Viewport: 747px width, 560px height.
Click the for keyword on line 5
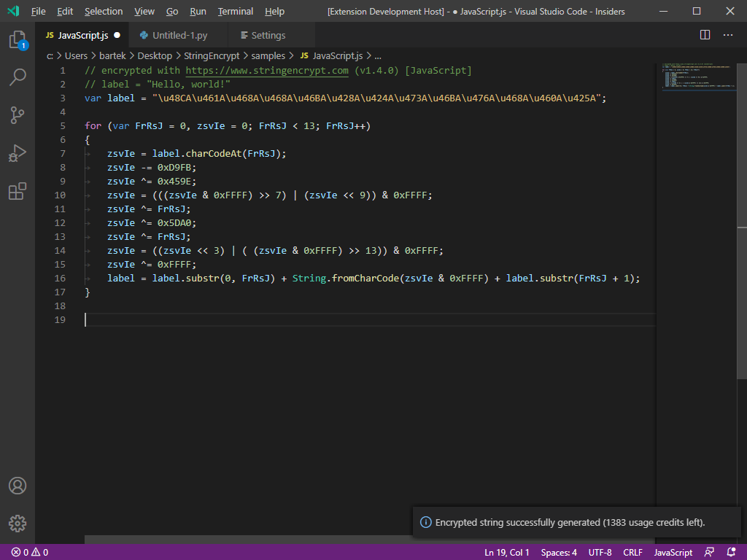click(93, 125)
